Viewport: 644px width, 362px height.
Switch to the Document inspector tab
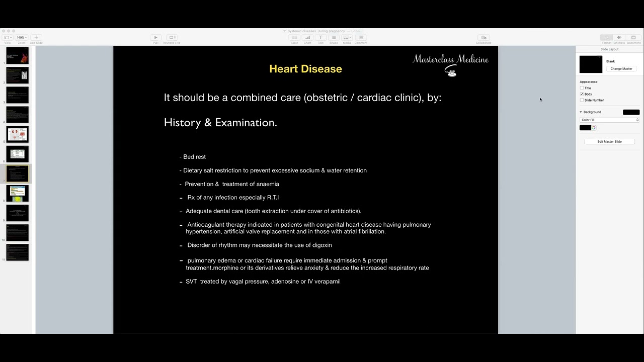click(x=633, y=37)
